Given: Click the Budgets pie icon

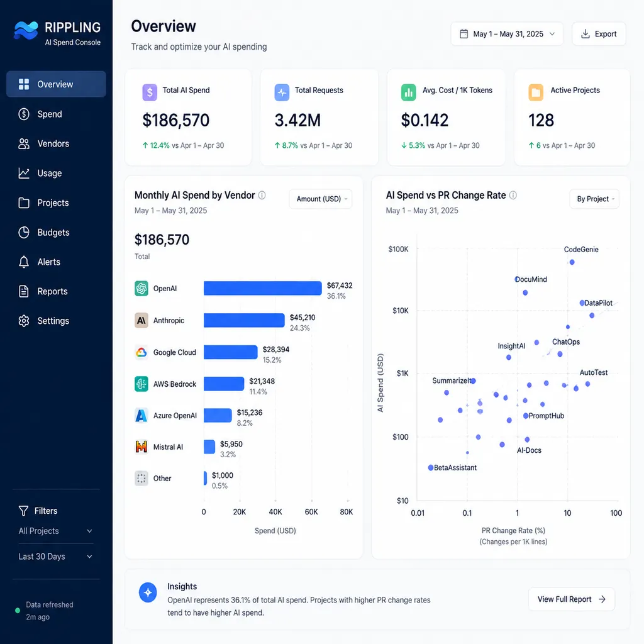Looking at the screenshot, I should pos(24,232).
